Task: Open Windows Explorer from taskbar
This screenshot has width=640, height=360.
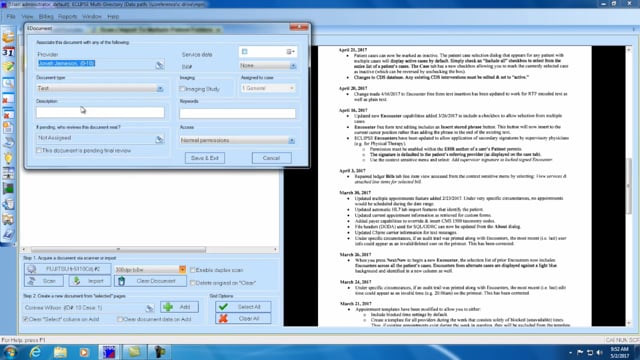Action: pos(60,352)
